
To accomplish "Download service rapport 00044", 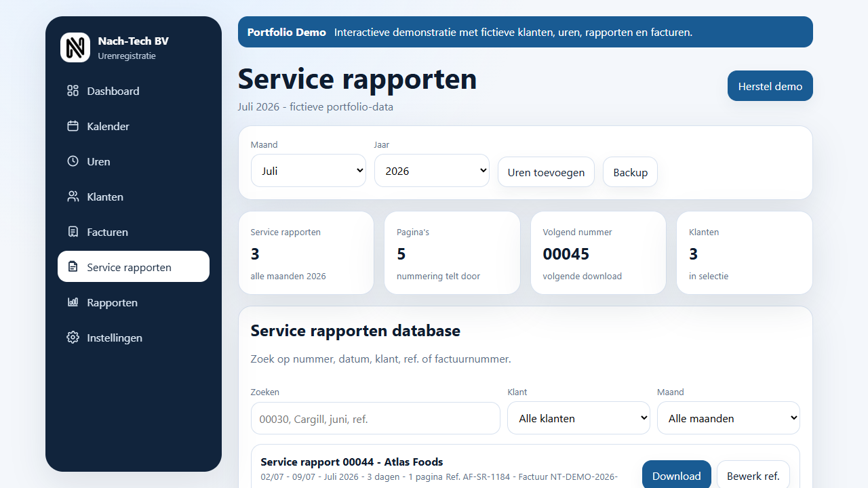I will click(x=677, y=476).
